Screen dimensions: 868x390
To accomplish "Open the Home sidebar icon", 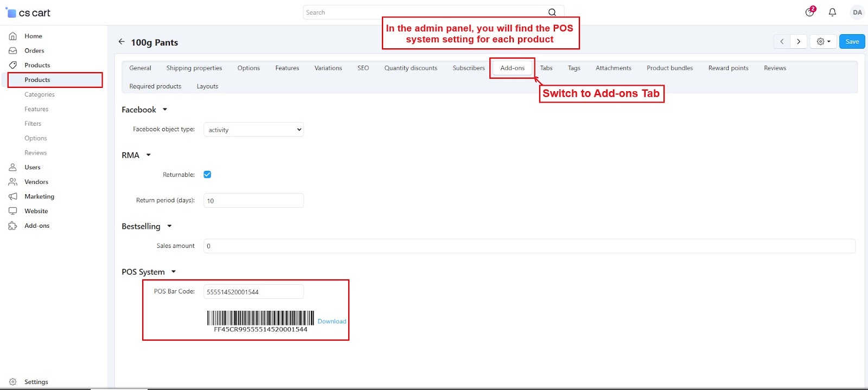I will (x=13, y=36).
